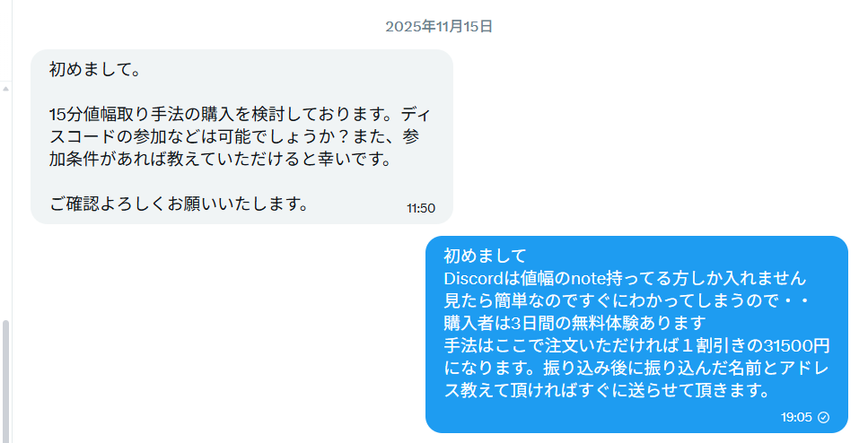Select the 2025年11月15日 date header

[439, 27]
